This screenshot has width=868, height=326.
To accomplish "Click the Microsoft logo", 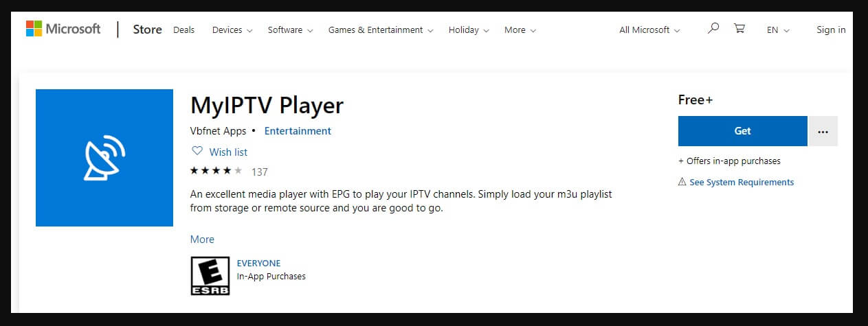I will (63, 29).
